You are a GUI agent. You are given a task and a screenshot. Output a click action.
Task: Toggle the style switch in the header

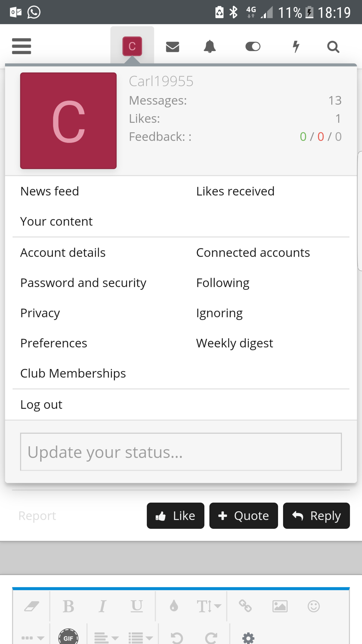pos(253,47)
